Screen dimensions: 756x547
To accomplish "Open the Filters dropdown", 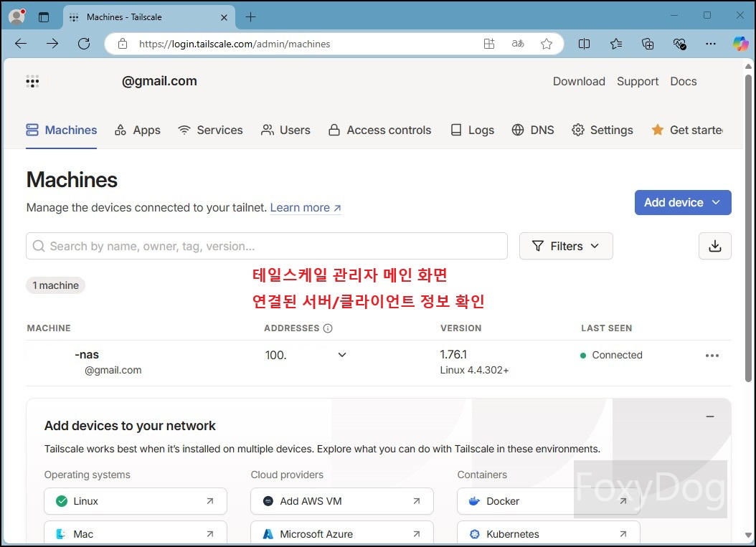I will 565,246.
